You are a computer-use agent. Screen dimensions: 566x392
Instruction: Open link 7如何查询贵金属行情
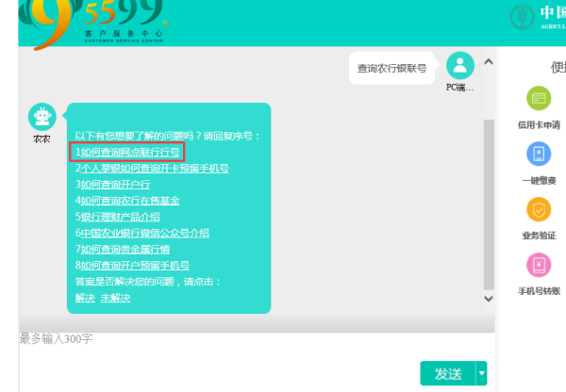122,249
